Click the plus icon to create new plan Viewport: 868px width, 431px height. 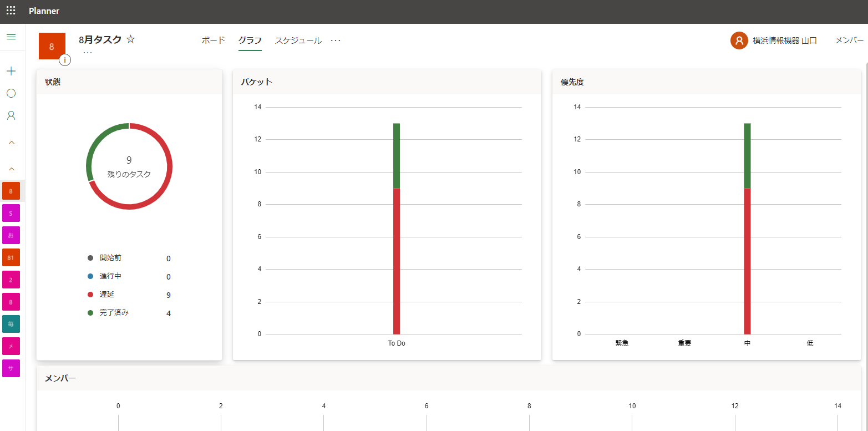11,71
